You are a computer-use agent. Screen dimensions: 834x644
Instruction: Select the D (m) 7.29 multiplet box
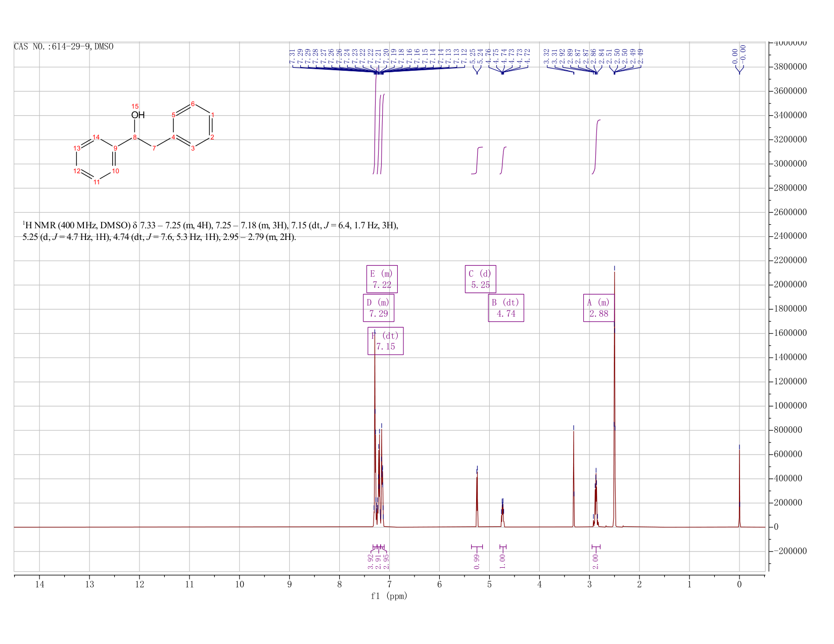tap(379, 308)
